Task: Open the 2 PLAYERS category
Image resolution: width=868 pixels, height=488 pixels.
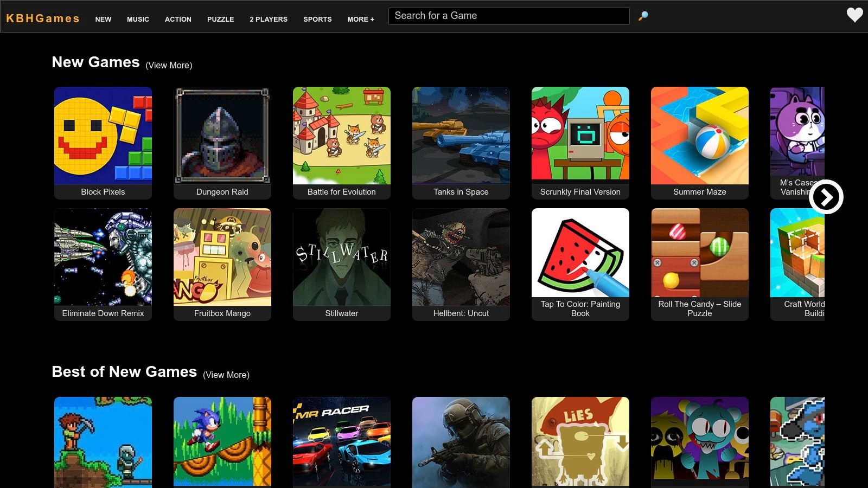Action: click(269, 19)
